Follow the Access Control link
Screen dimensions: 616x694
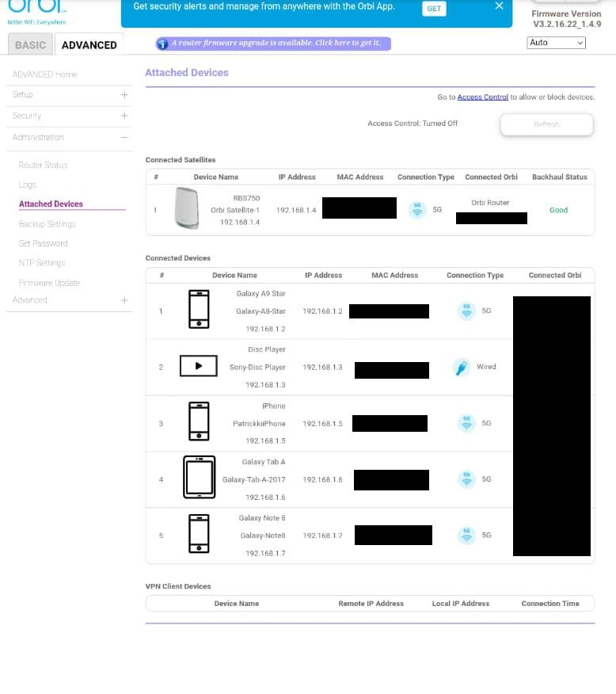482,97
